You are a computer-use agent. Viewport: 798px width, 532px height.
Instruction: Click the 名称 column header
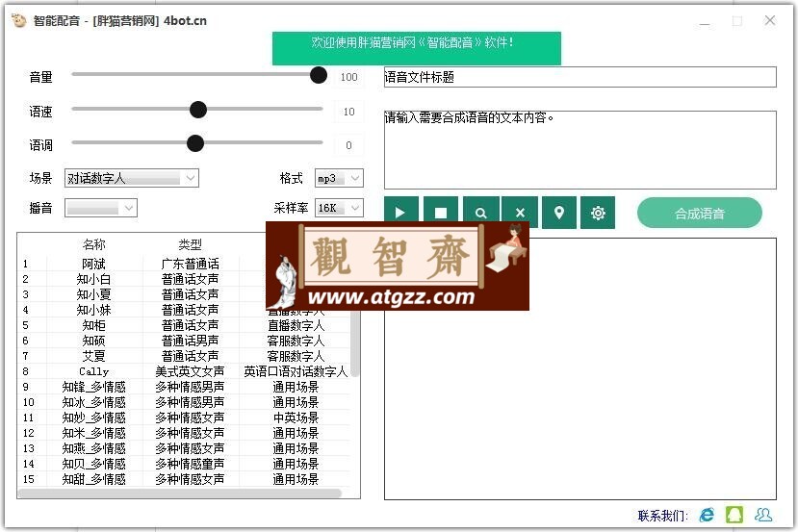tap(94, 244)
